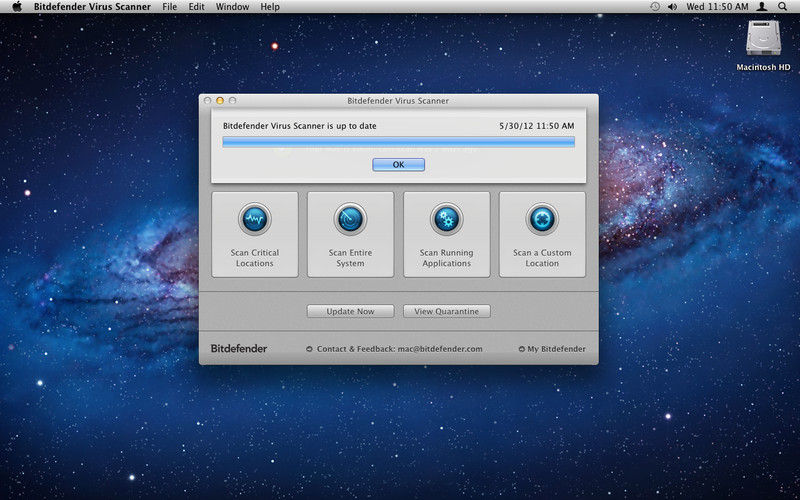Viewport: 800px width, 500px height.
Task: Open the Help menu
Action: [270, 7]
